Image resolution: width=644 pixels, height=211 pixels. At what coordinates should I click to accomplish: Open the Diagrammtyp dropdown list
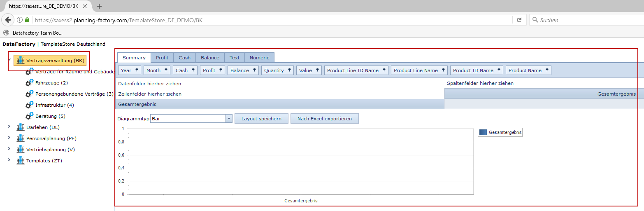pyautogui.click(x=229, y=119)
